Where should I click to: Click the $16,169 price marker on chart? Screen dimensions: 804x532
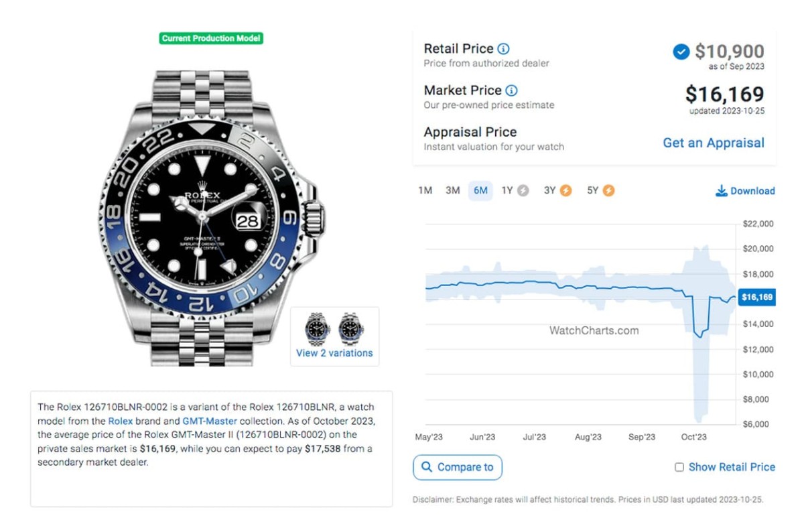coord(756,297)
